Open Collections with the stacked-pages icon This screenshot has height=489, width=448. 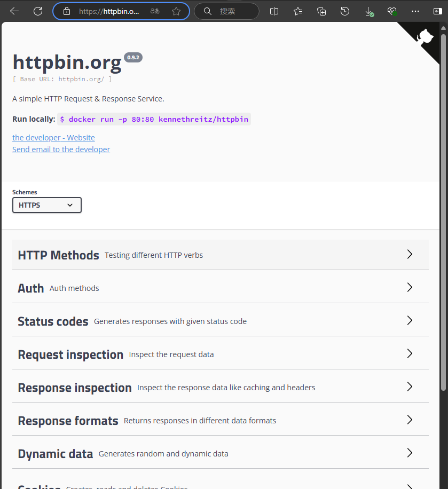coord(321,11)
